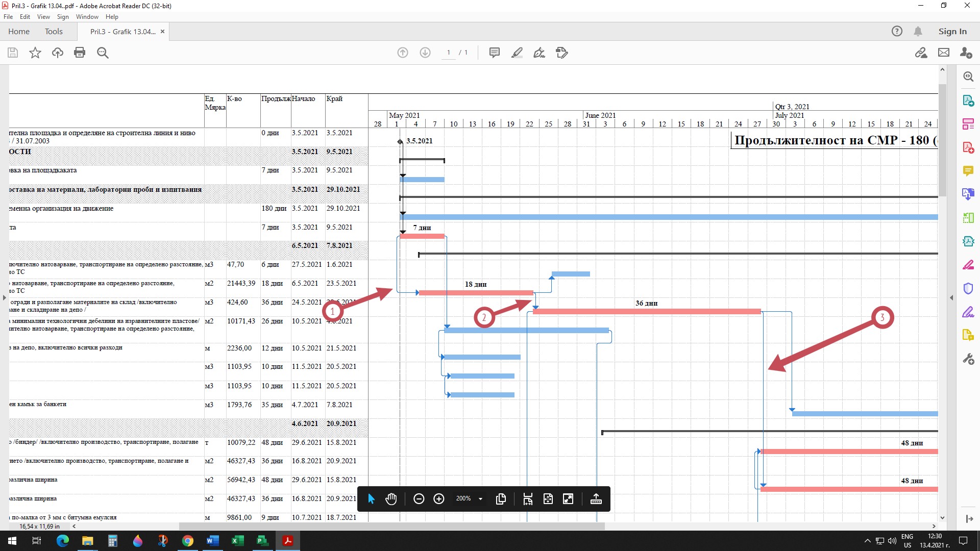This screenshot has width=980, height=551.
Task: Open Protect shield tool in right pane
Action: pyautogui.click(x=968, y=288)
